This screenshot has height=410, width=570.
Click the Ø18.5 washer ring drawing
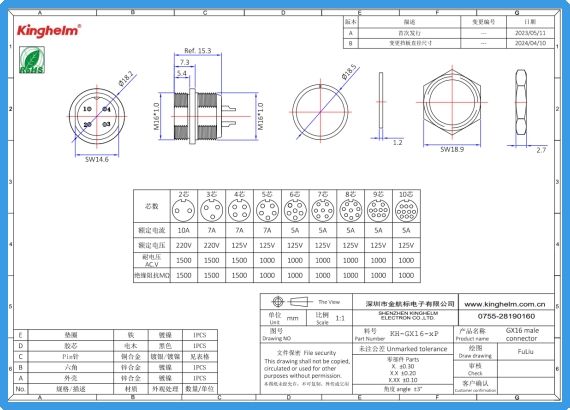(320, 112)
